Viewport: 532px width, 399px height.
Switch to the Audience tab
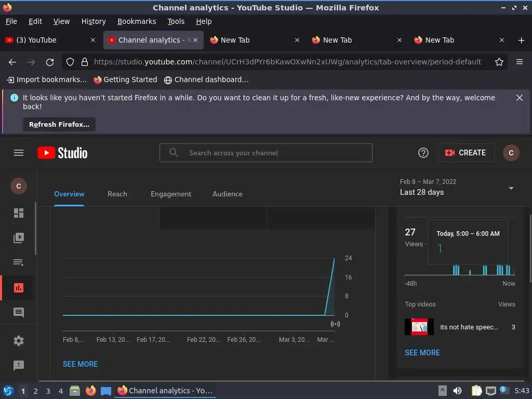(228, 194)
